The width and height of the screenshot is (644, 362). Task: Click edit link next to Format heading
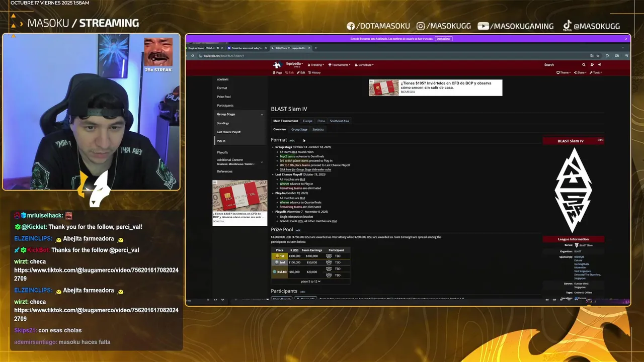pos(292,140)
